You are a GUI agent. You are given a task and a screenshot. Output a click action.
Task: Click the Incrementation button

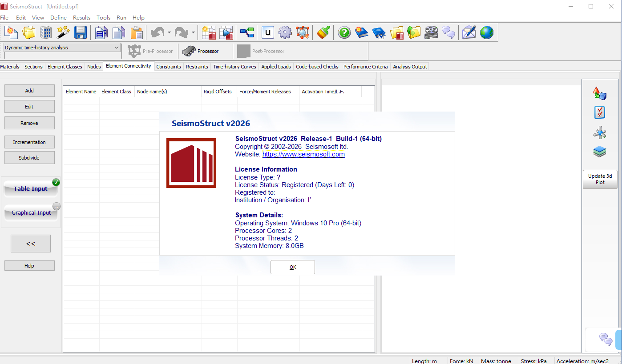(x=29, y=142)
